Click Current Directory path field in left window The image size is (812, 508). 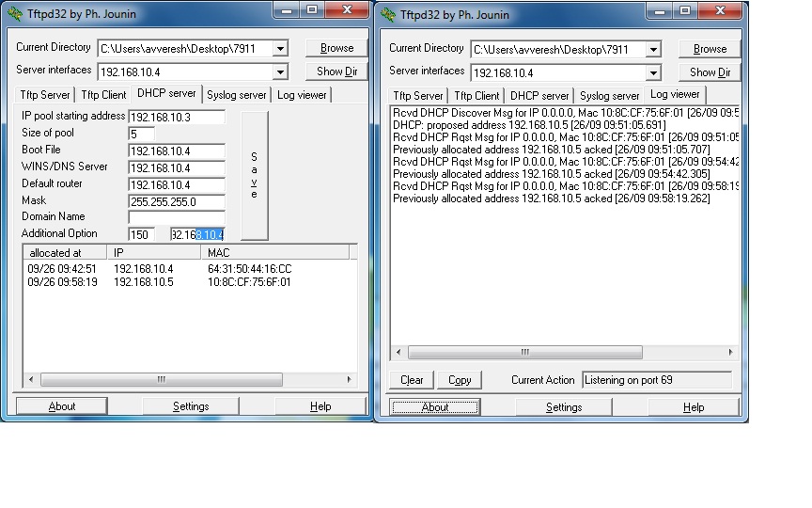point(186,49)
